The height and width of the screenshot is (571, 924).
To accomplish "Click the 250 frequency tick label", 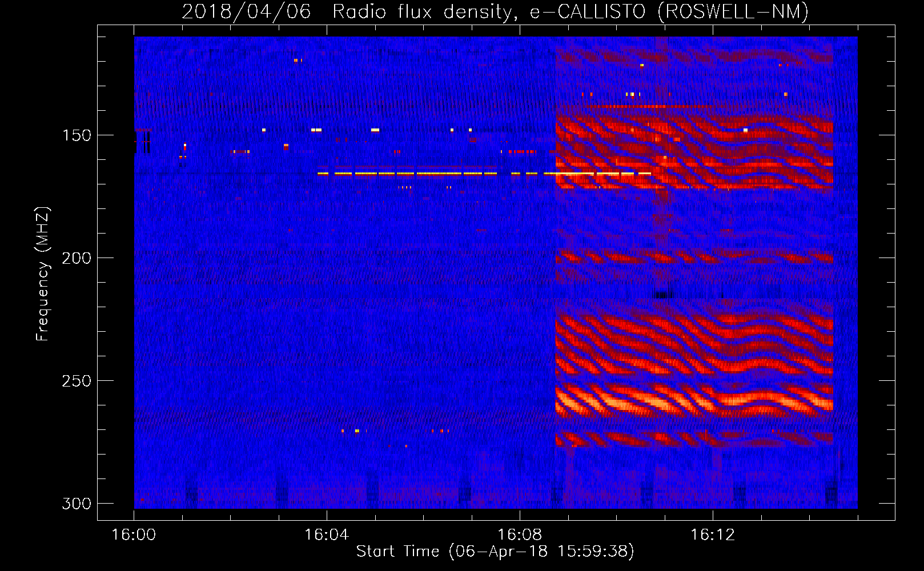I will click(x=77, y=381).
